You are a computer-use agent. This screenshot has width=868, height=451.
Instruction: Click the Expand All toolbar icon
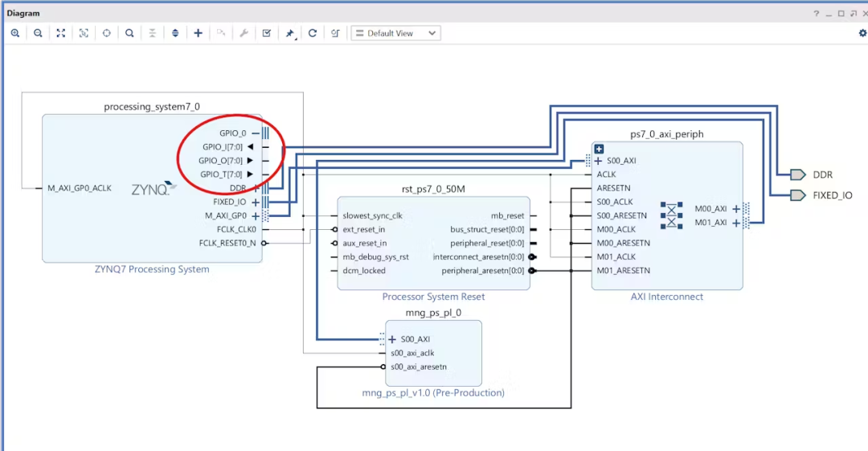[175, 33]
